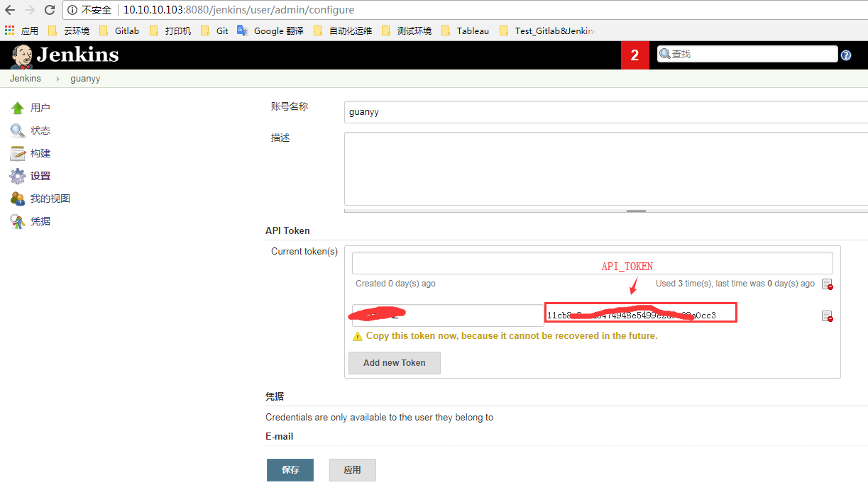This screenshot has height=485, width=868.
Task: Open the 自动化运维 bookmark folder
Action: point(342,30)
